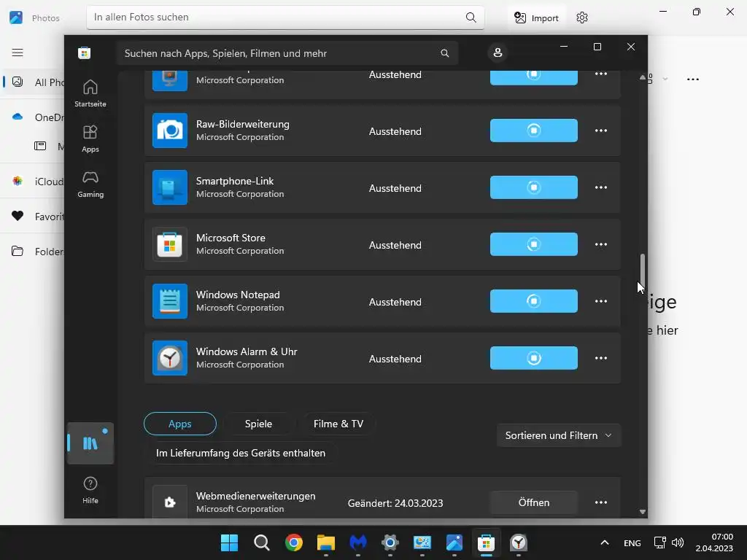The height and width of the screenshot is (560, 747).
Task: Stop the pending Windows Alarm & Uhr update
Action: [x=533, y=358]
